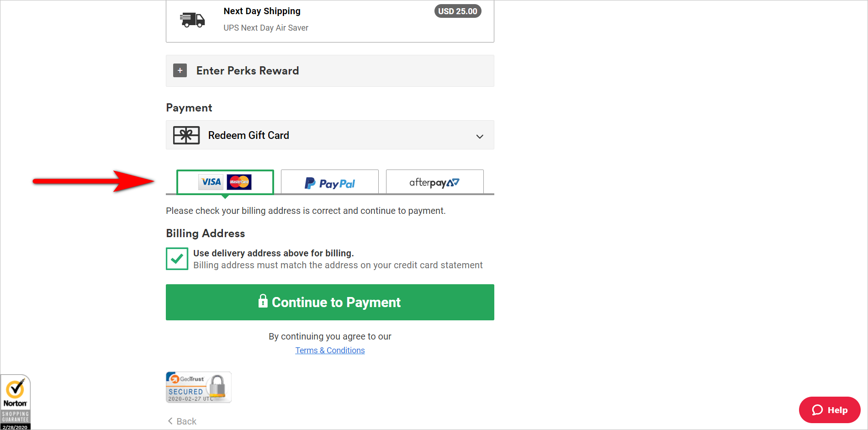Screen dimensions: 868x430
Task: Click the plus icon beside Enter Perks Reward
Action: point(180,70)
